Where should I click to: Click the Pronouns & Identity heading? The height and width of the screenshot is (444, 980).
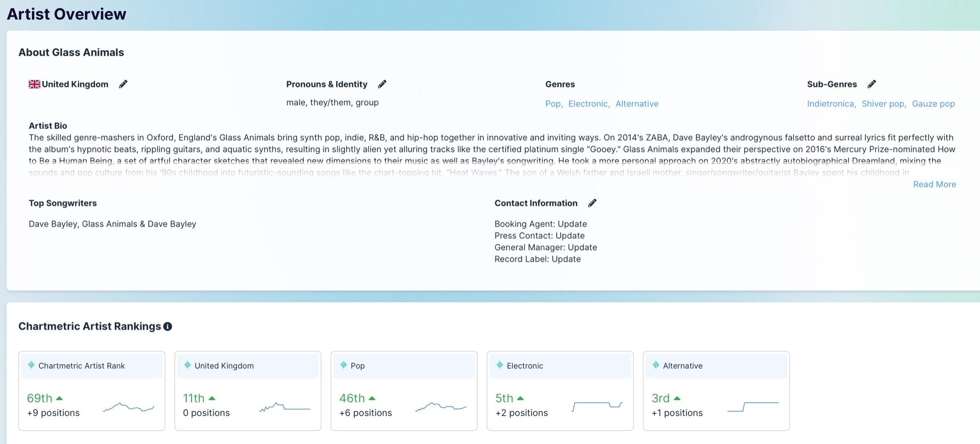327,84
